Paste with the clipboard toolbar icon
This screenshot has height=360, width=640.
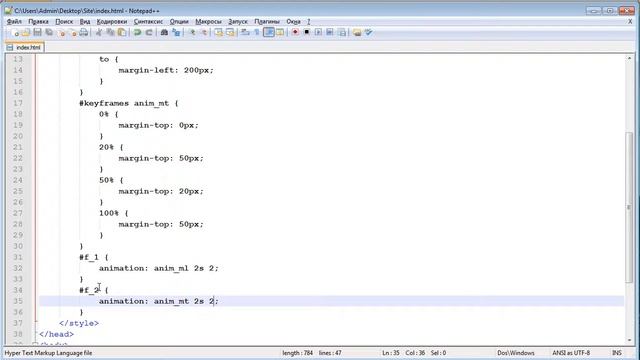pyautogui.click(x=122, y=33)
